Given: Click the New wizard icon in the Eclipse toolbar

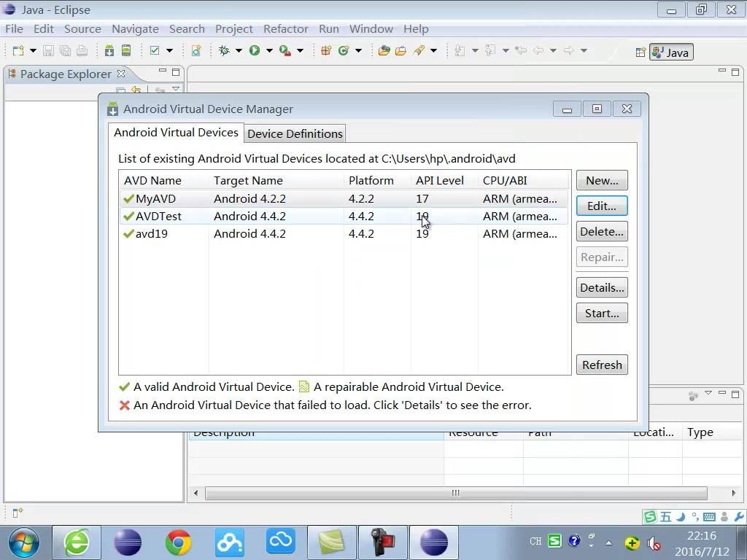Looking at the screenshot, I should pyautogui.click(x=18, y=50).
